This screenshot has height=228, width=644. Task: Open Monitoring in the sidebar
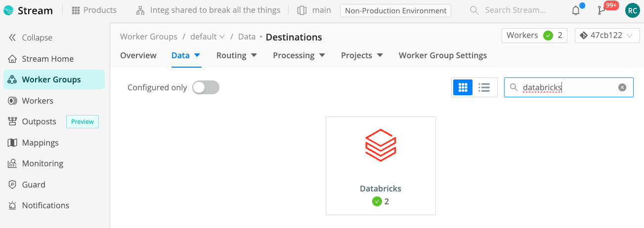point(43,163)
